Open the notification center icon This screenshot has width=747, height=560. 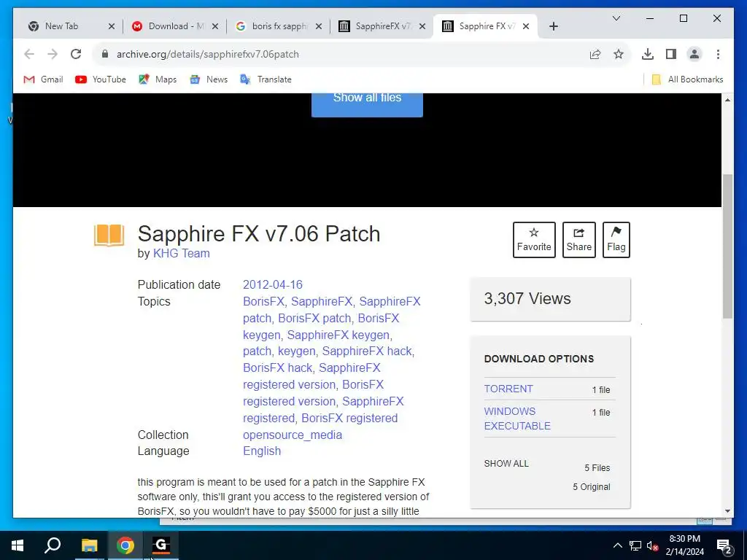coord(724,546)
